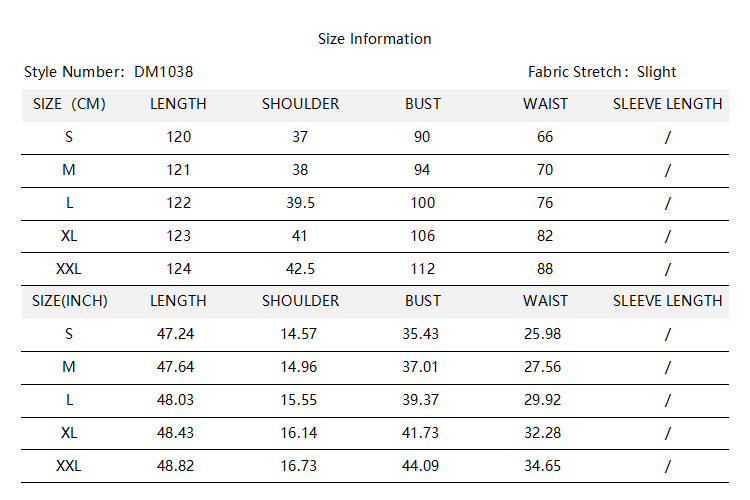Click the bust value 106

pos(423,236)
